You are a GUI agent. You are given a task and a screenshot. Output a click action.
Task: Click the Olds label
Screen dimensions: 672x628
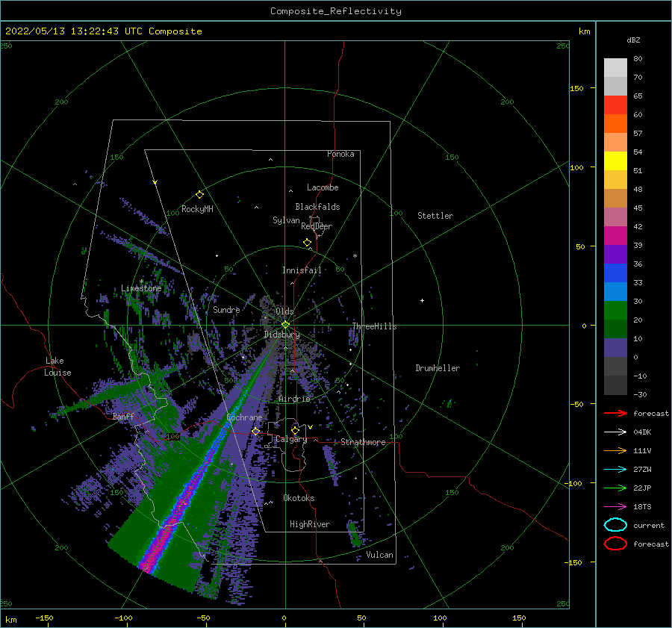pyautogui.click(x=284, y=311)
